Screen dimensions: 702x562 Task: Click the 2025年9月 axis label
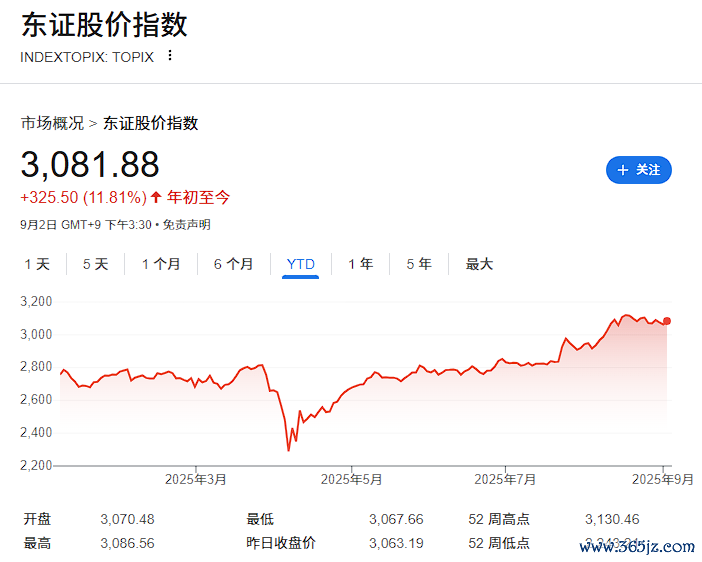(x=663, y=480)
